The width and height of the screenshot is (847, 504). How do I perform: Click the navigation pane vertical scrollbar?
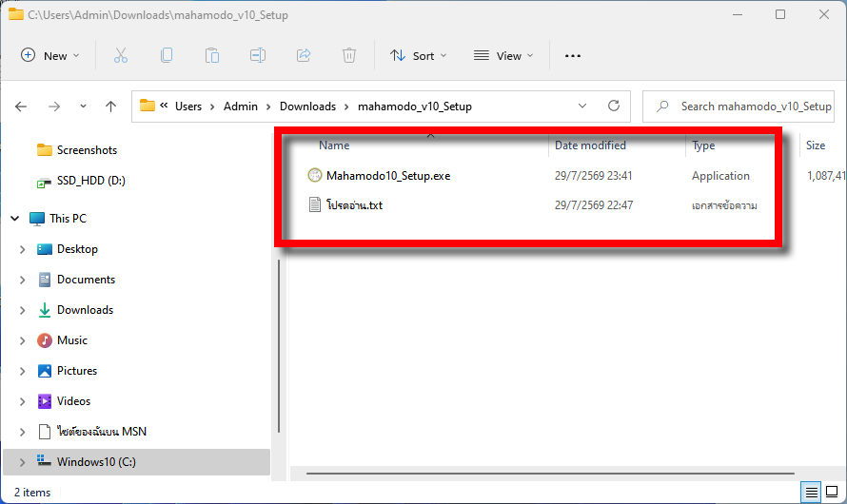[x=279, y=345]
